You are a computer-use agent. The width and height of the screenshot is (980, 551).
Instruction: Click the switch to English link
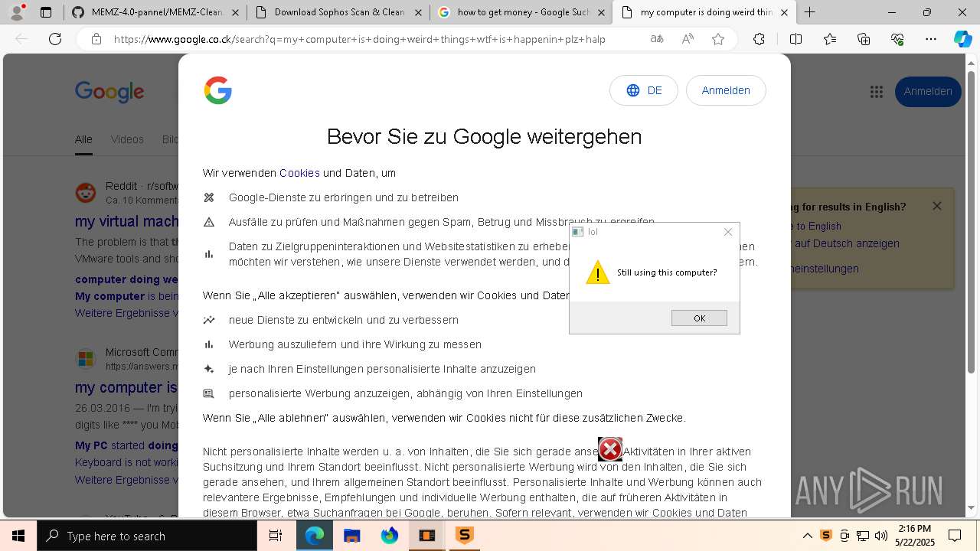[816, 226]
